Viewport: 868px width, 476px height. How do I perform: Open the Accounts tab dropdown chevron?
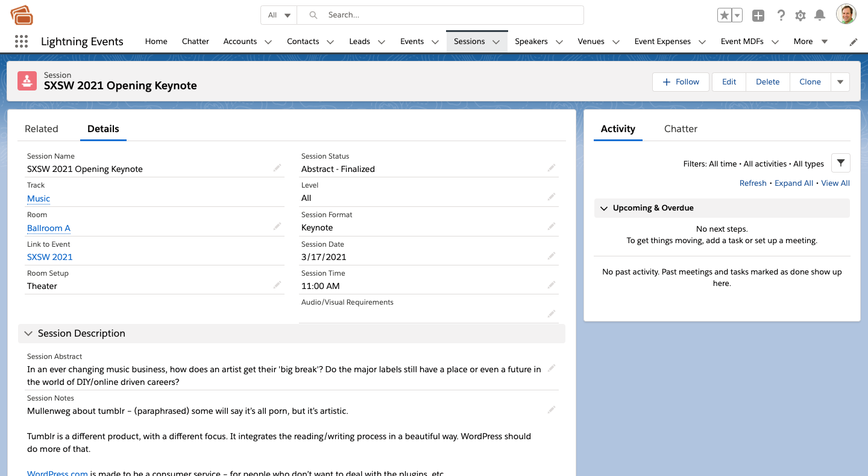(x=268, y=42)
